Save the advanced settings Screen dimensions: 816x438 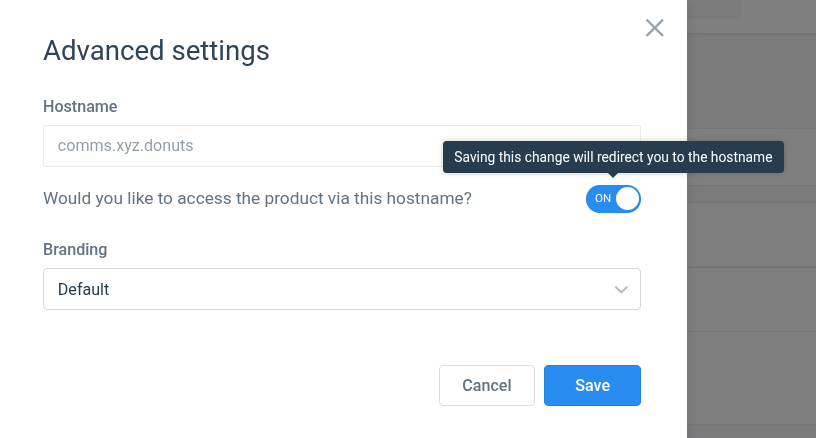tap(592, 385)
